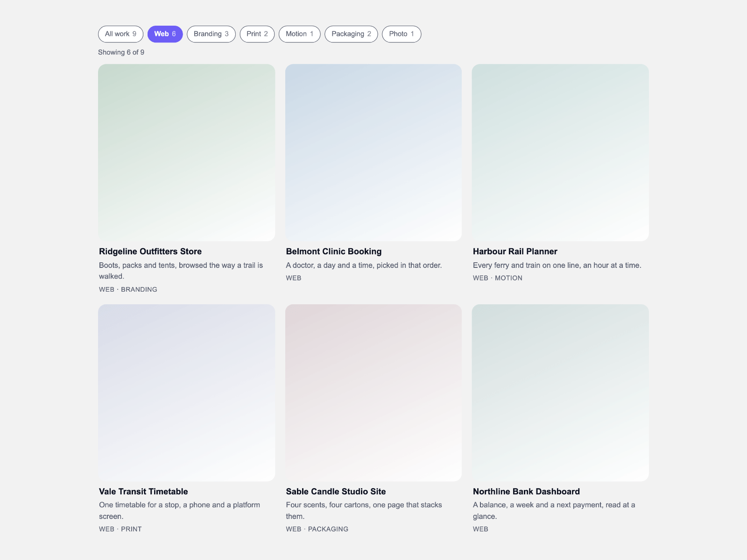Click 'Boots, packs and tents' description
Image resolution: width=747 pixels, height=560 pixels.
(181, 271)
